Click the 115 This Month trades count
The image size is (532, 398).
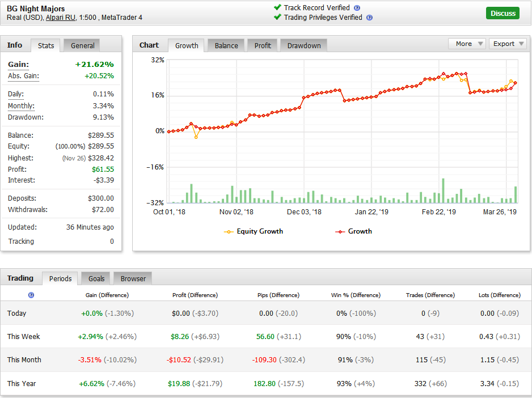click(x=421, y=359)
